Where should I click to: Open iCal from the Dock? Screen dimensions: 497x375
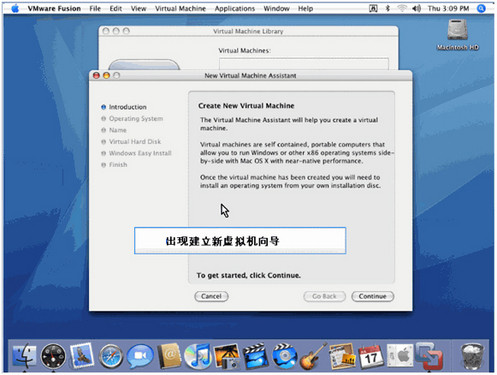tap(371, 356)
